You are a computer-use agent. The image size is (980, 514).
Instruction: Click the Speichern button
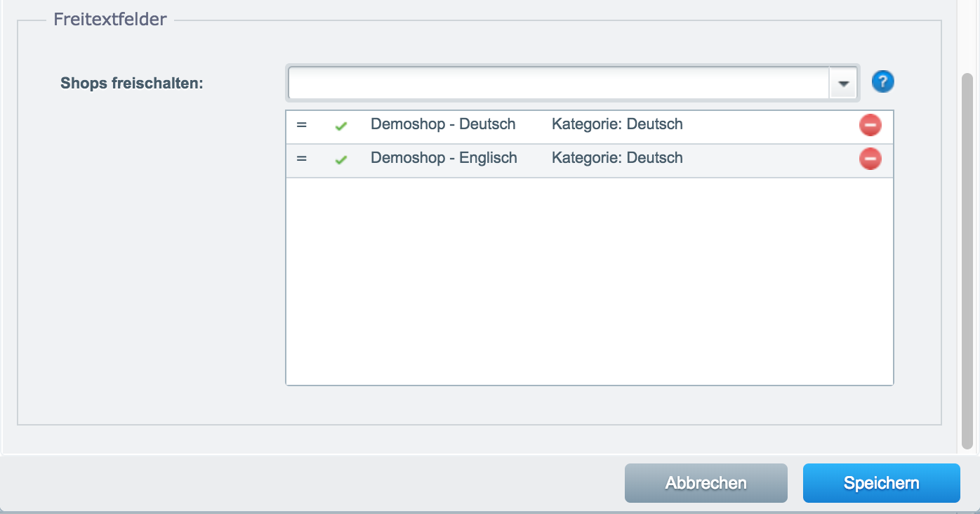click(882, 483)
